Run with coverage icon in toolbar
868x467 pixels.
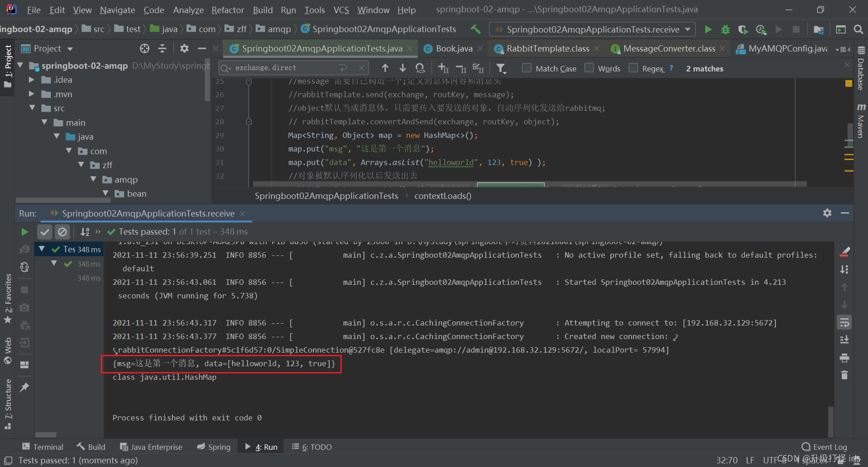coord(743,29)
